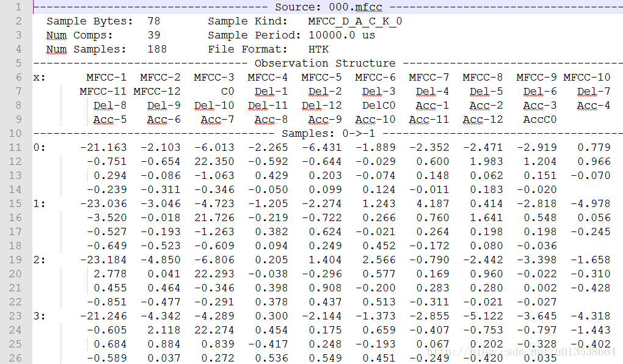
Task: Click the DelC0 label
Action: coord(379,106)
